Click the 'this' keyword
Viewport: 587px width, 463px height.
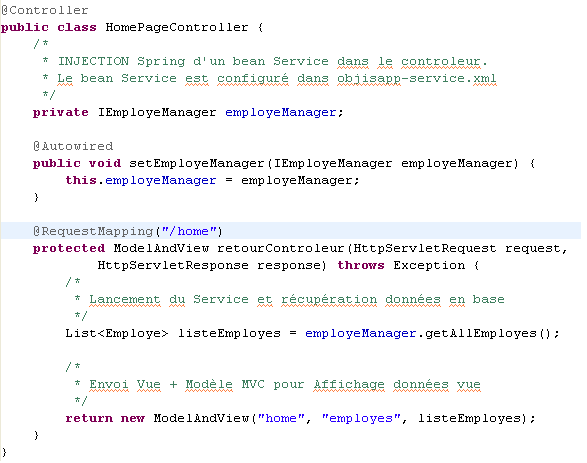[x=81, y=180]
